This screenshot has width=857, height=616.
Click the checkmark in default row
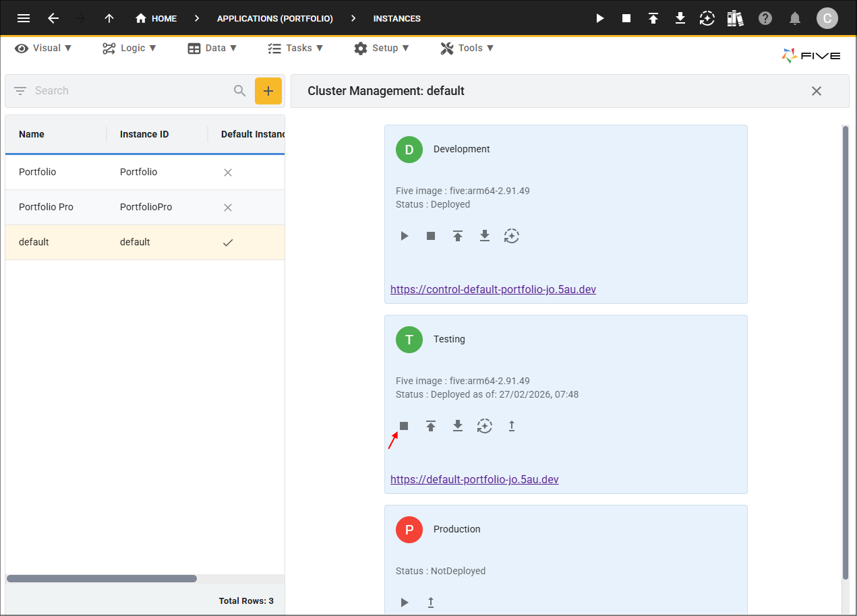pyautogui.click(x=228, y=242)
